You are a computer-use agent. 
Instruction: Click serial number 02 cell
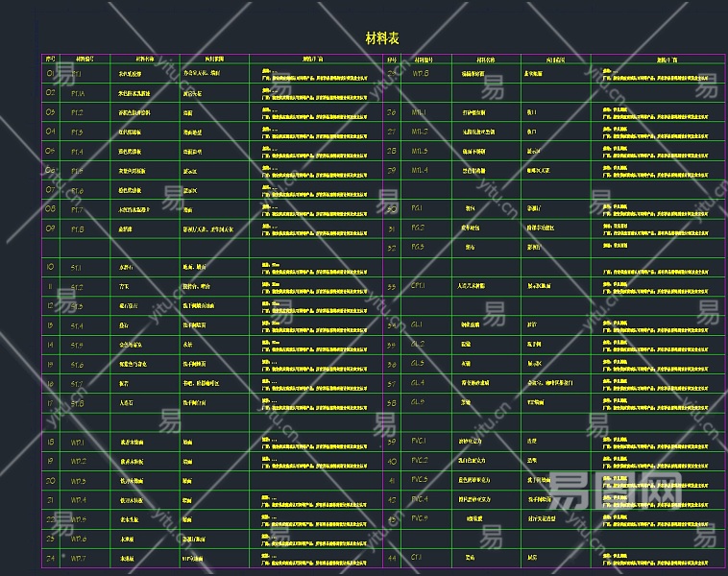point(51,93)
